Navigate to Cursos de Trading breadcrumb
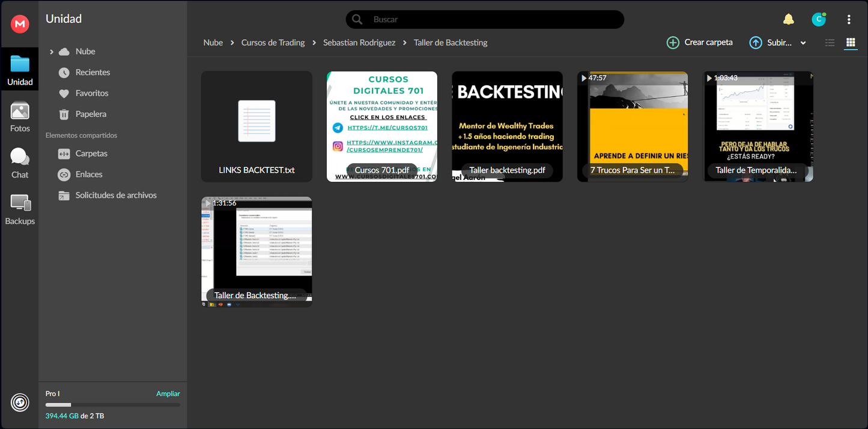Viewport: 868px width, 429px height. [x=273, y=43]
